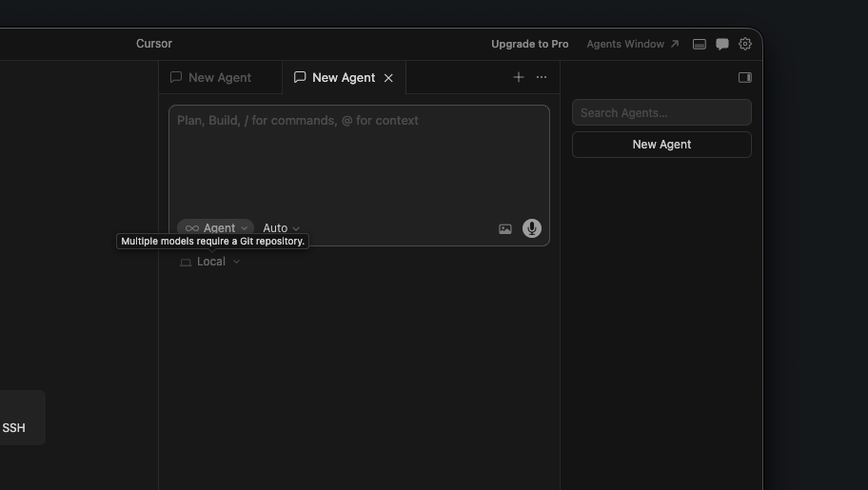Click Upgrade to Pro

coord(530,44)
